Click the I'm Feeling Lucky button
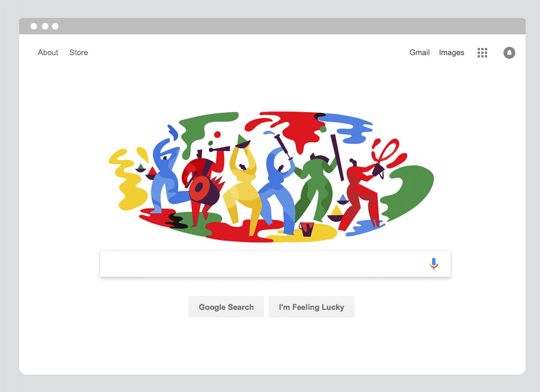This screenshot has width=540, height=392. click(x=311, y=307)
